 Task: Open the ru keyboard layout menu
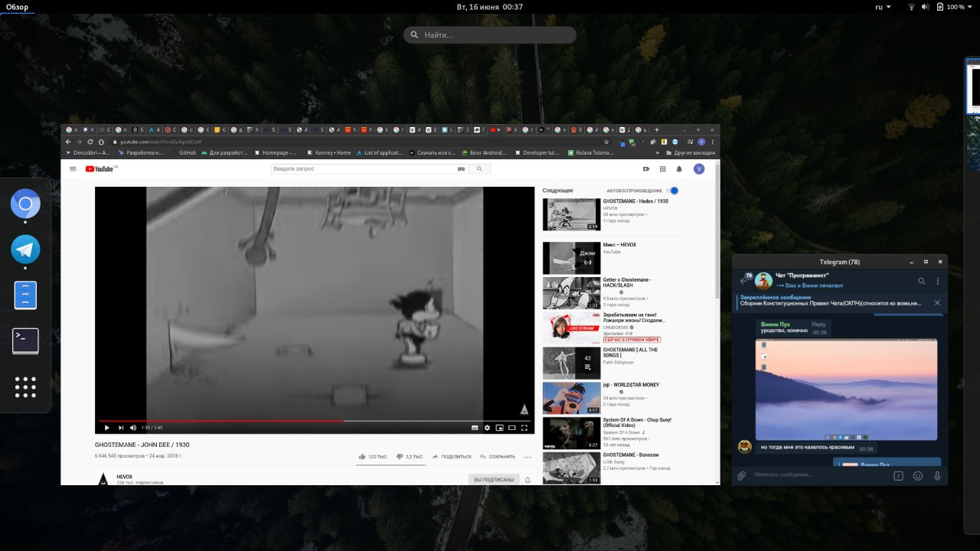[x=883, y=7]
